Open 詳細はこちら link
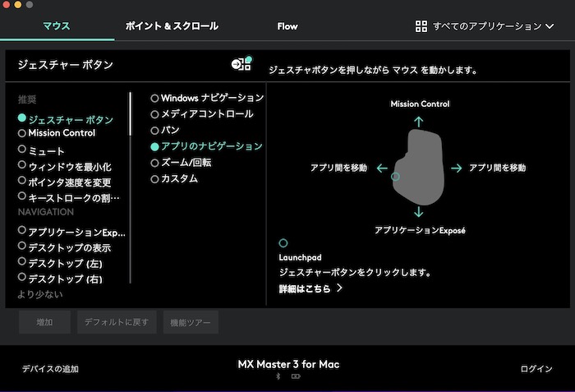This screenshot has height=392, width=575. click(305, 288)
